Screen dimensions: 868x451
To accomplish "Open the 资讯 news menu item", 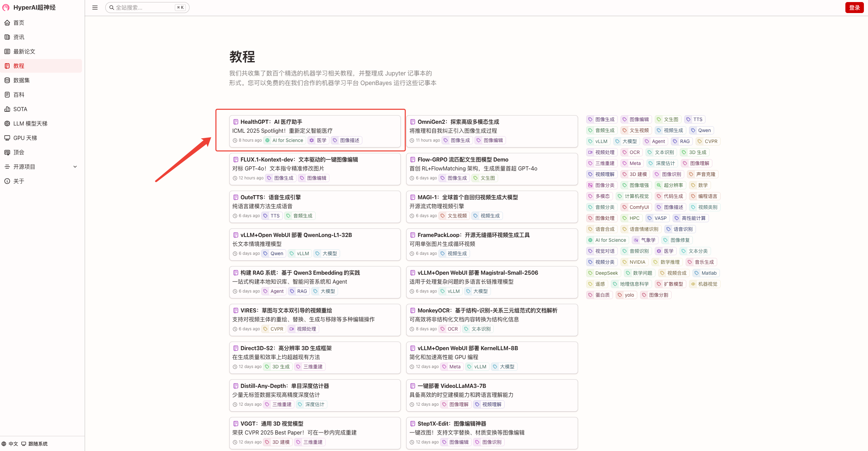I will (19, 37).
